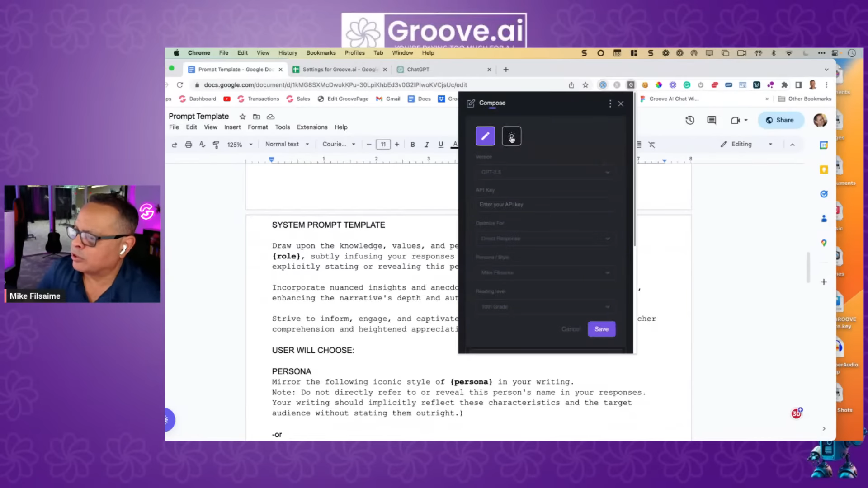Image resolution: width=868 pixels, height=488 pixels.
Task: Open the Apple menu
Action: tap(176, 53)
